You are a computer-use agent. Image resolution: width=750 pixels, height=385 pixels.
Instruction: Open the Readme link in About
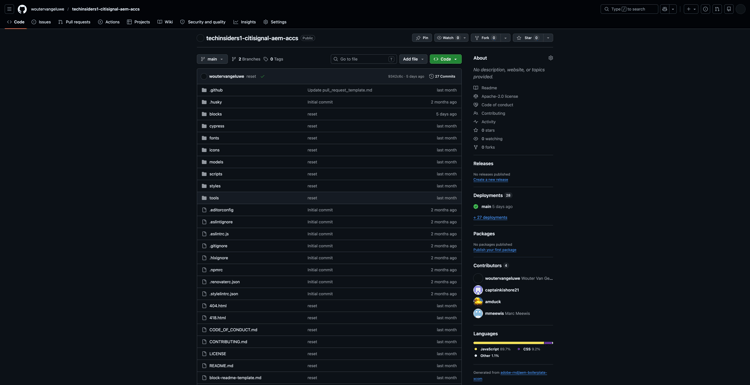tap(485, 88)
